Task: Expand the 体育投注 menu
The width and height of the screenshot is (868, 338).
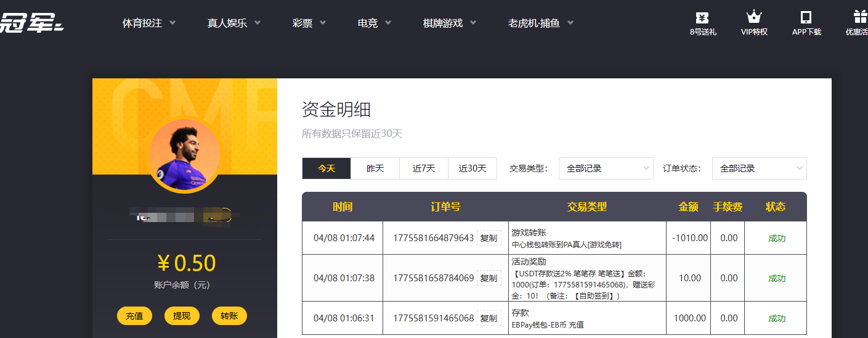Action: click(148, 23)
